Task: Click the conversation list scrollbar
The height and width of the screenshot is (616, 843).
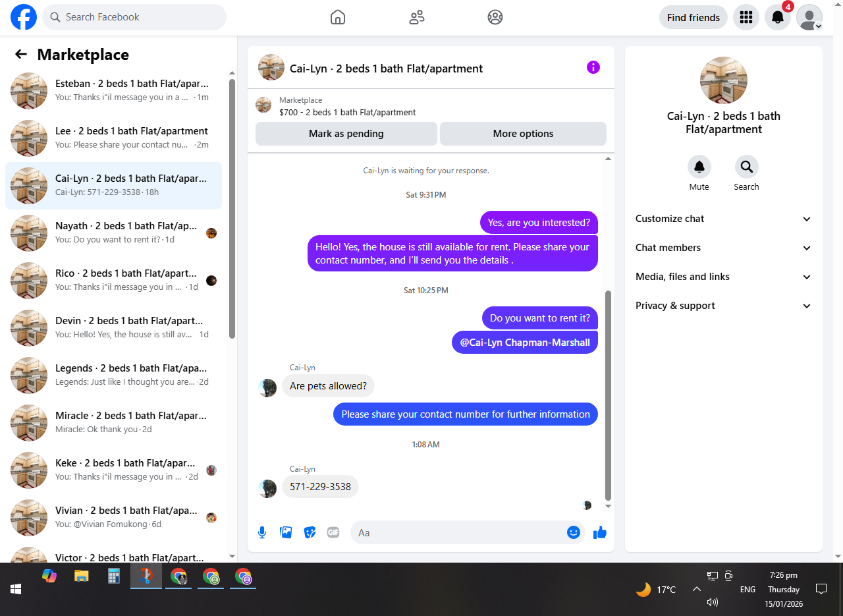Action: click(232, 208)
